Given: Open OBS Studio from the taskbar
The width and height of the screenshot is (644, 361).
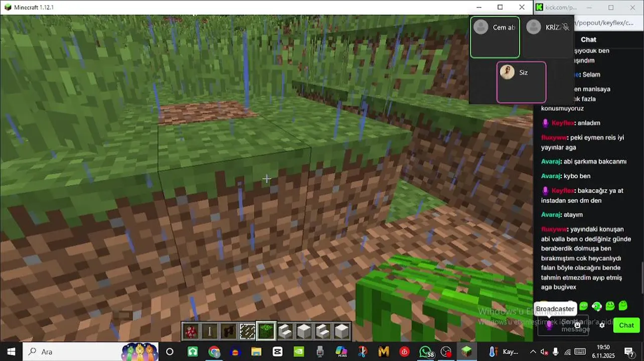Looking at the screenshot, I should point(446,351).
